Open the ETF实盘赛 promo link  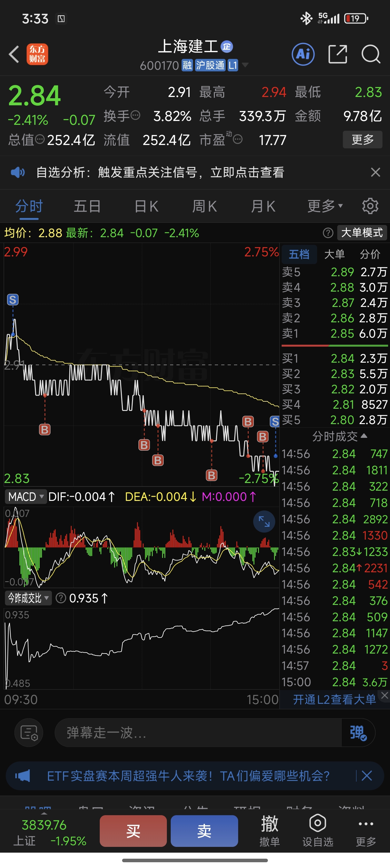pos(188,776)
